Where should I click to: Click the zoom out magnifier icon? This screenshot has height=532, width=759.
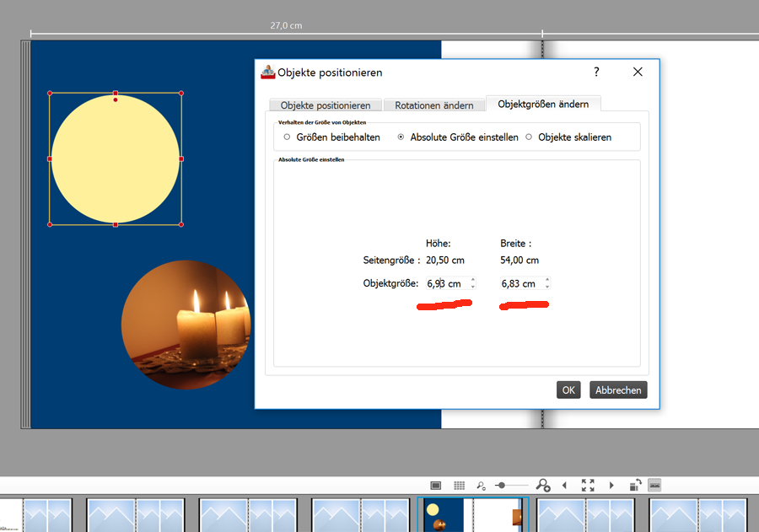[481, 486]
